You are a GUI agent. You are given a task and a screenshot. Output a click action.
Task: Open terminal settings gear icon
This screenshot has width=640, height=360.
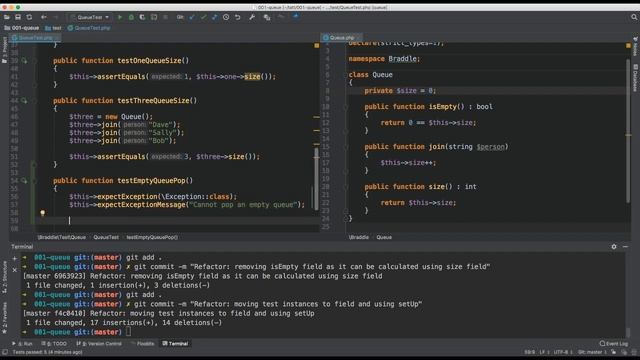[x=614, y=247]
